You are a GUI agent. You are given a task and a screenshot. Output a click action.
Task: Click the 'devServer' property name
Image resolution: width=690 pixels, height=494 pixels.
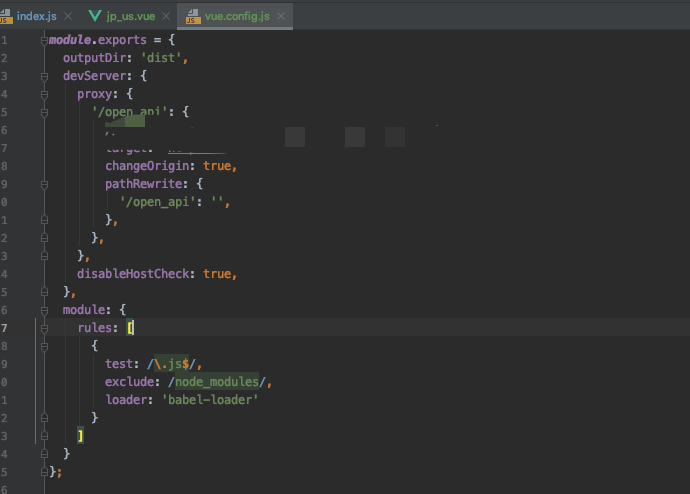[95, 76]
